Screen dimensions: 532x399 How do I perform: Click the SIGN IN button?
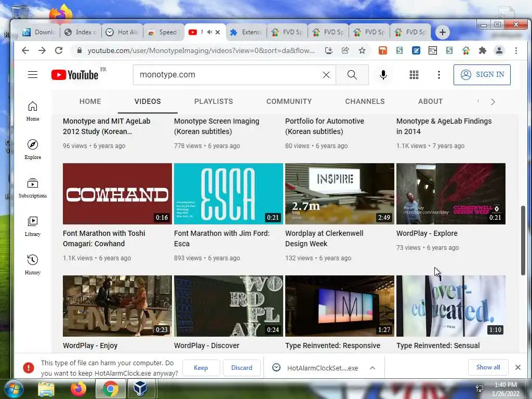(482, 75)
